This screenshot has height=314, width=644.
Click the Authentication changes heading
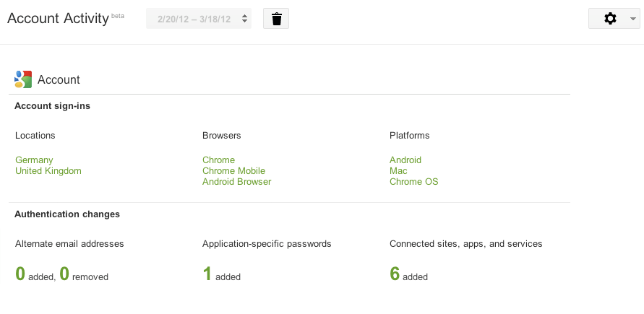pos(67,214)
